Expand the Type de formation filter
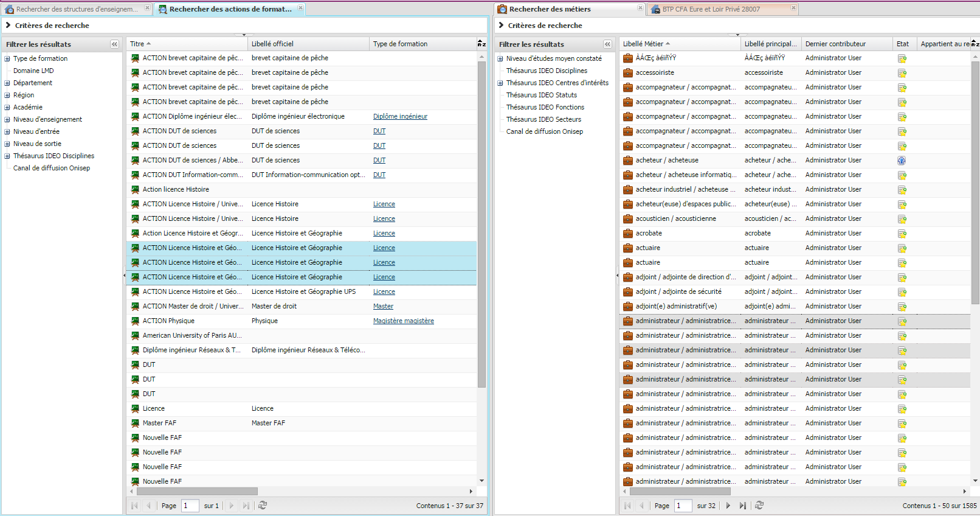This screenshot has height=516, width=980. 7,59
